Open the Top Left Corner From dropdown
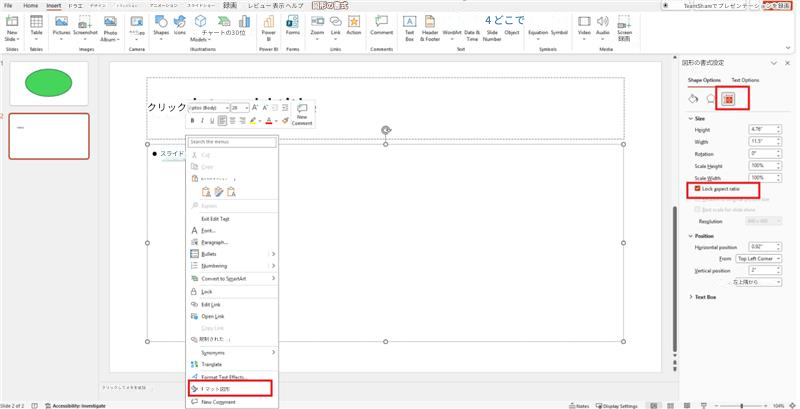Viewport: 800px width, 409px height. coord(759,259)
